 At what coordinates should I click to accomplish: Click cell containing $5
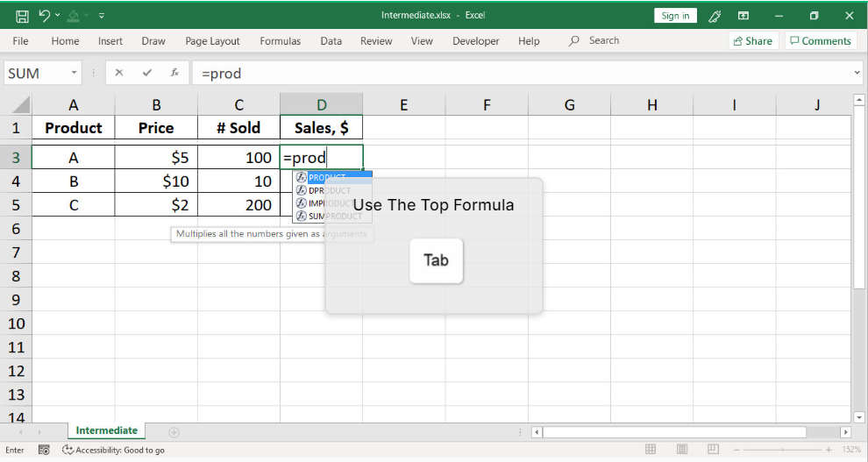156,158
